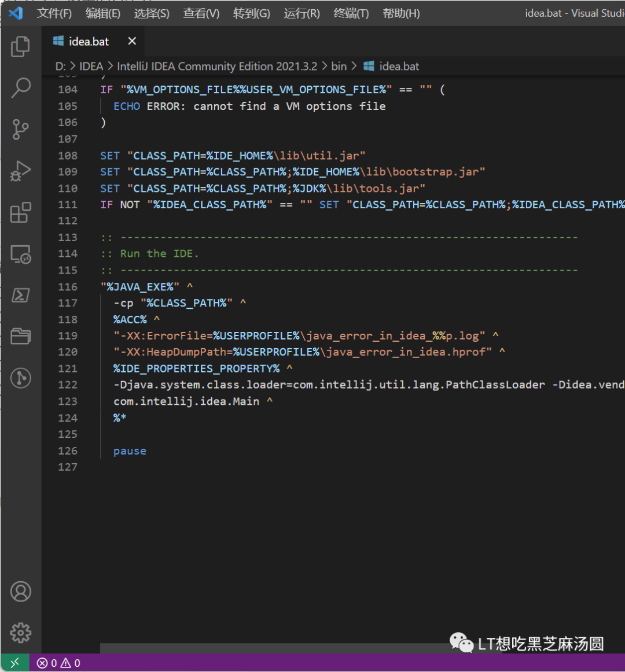Open the Git Graph circular icon
This screenshot has height=672, width=625.
(x=21, y=378)
